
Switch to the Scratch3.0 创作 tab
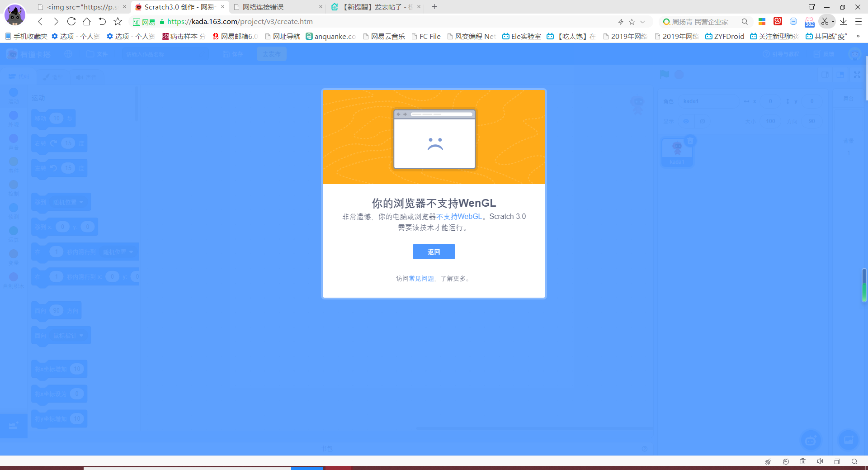(x=179, y=7)
